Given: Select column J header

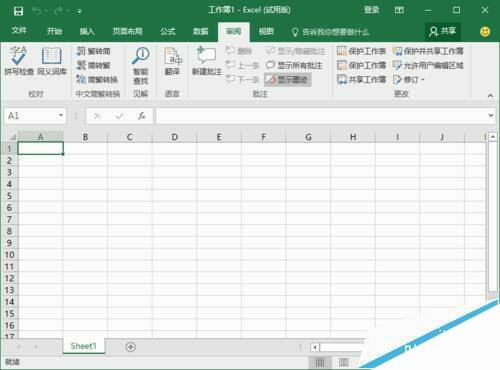Looking at the screenshot, I should pos(442,137).
